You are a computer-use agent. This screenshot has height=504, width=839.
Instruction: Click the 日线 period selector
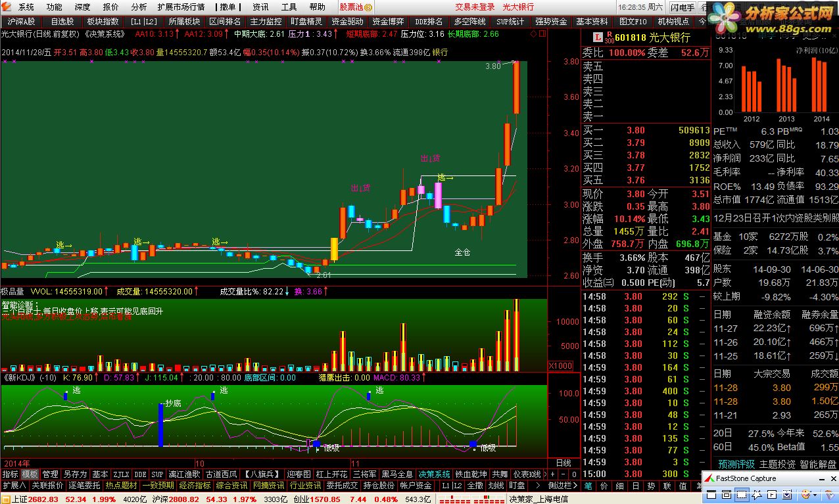pos(563,463)
